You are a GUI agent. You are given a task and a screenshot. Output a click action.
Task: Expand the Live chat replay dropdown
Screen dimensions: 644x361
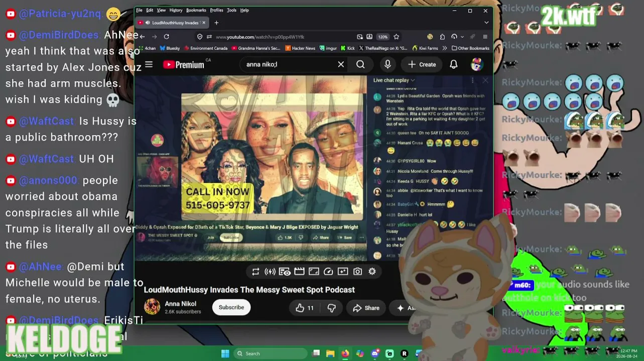394,80
